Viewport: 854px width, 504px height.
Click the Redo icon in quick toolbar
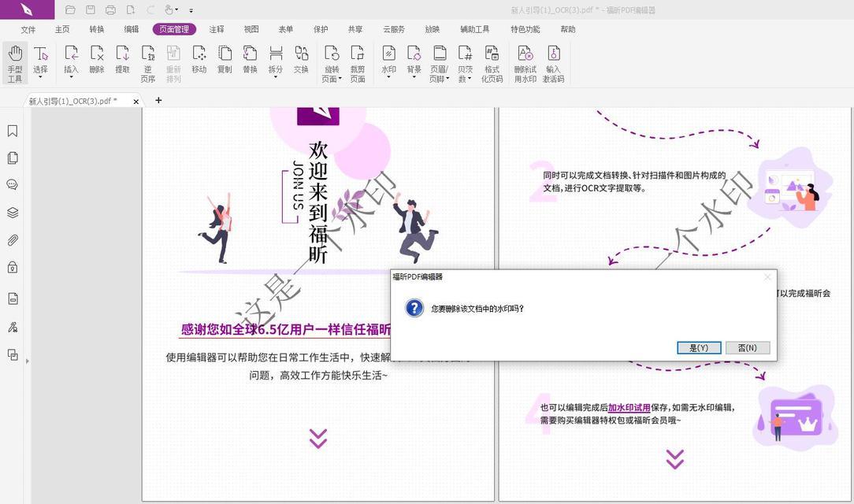pos(150,9)
